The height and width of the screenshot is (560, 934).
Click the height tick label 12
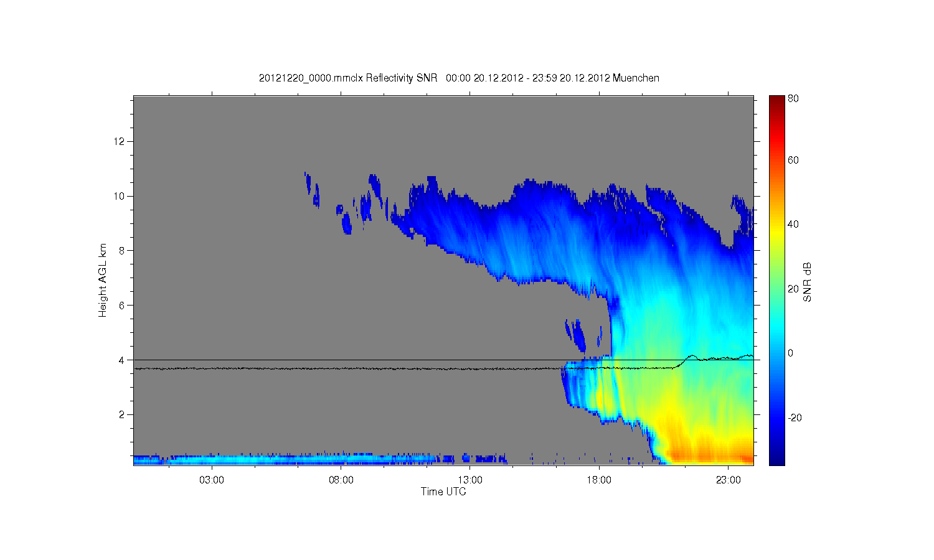[x=120, y=141]
